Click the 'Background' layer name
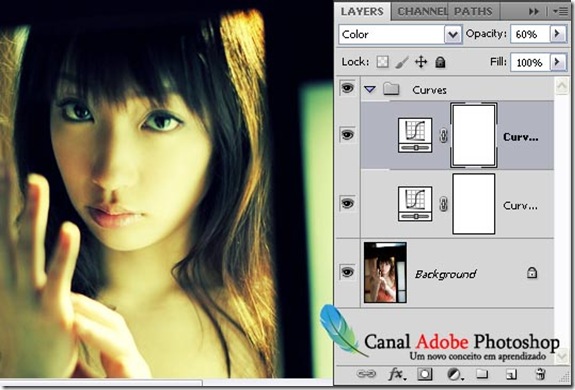 point(445,274)
